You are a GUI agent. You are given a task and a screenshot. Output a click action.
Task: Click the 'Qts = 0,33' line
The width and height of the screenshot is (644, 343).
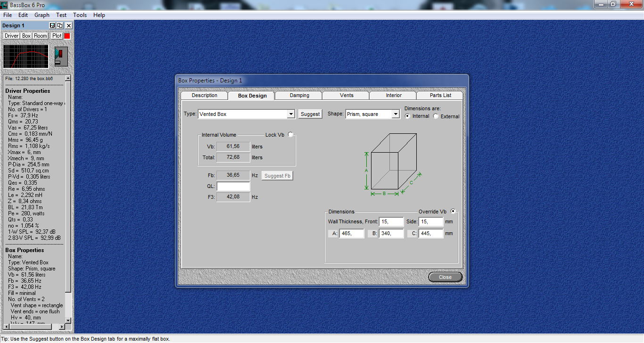pos(20,220)
